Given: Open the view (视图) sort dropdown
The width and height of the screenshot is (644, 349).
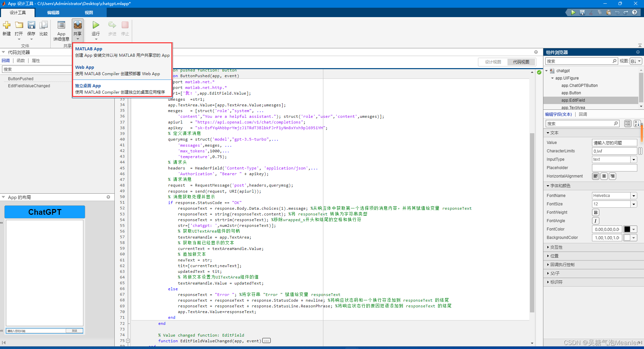Looking at the screenshot, I should point(636,61).
